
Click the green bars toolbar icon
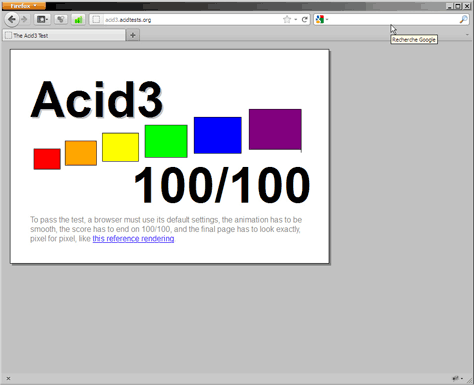[78, 20]
